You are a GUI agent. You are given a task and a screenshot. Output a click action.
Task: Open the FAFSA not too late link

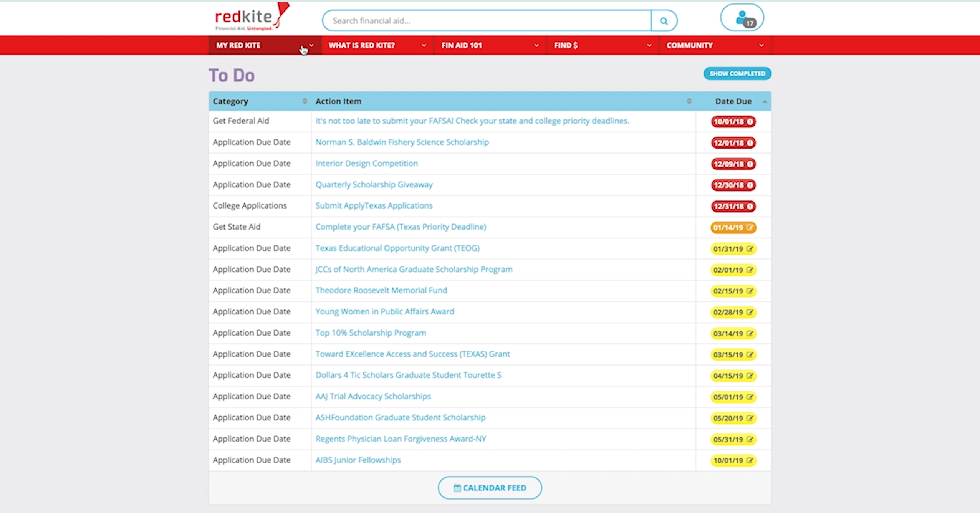coord(472,121)
